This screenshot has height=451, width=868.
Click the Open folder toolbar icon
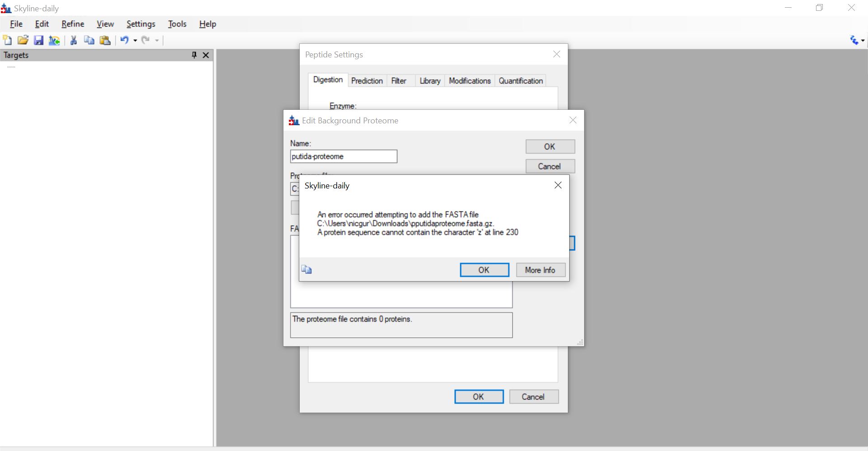pos(23,40)
